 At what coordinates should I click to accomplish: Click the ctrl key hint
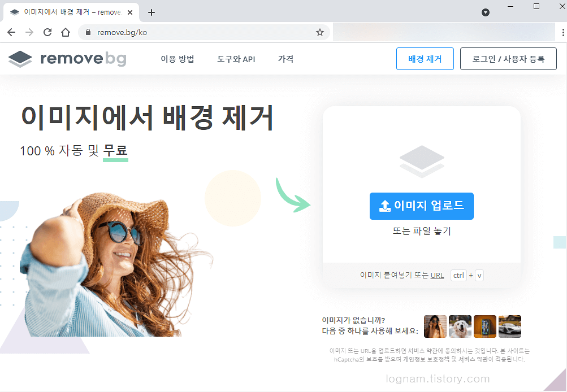tap(458, 275)
